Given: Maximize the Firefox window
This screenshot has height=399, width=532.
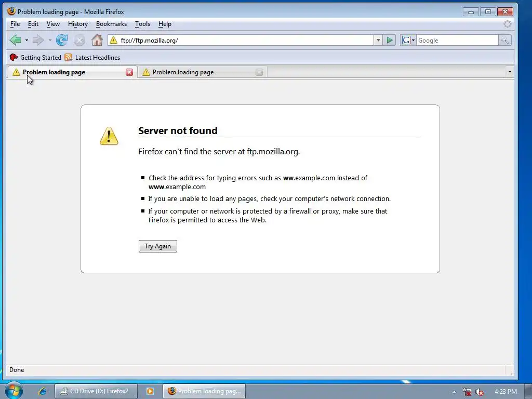Looking at the screenshot, I should tap(488, 12).
